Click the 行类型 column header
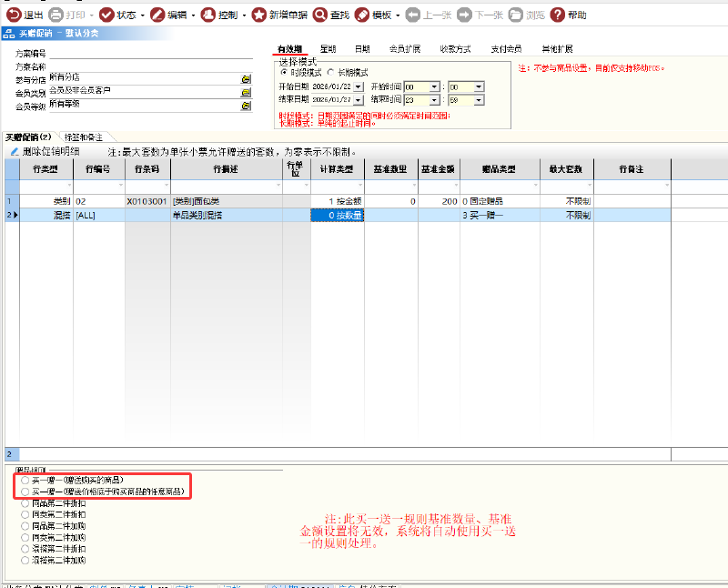This screenshot has height=588, width=728. 46,169
